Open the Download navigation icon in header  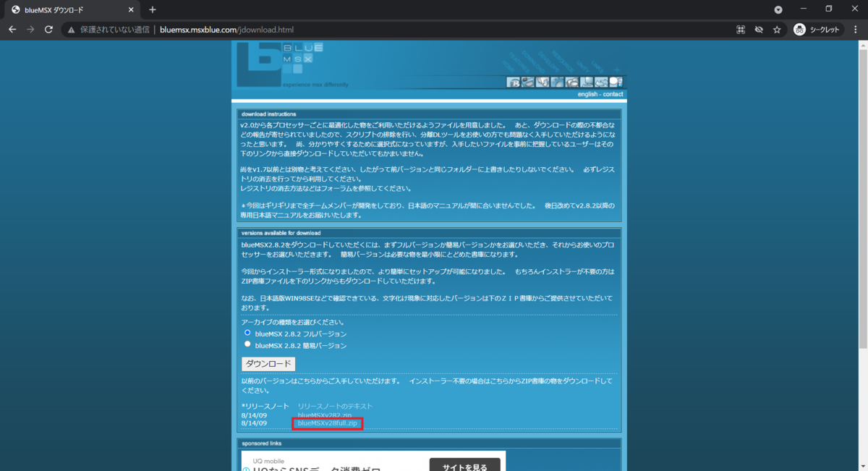coord(542,82)
